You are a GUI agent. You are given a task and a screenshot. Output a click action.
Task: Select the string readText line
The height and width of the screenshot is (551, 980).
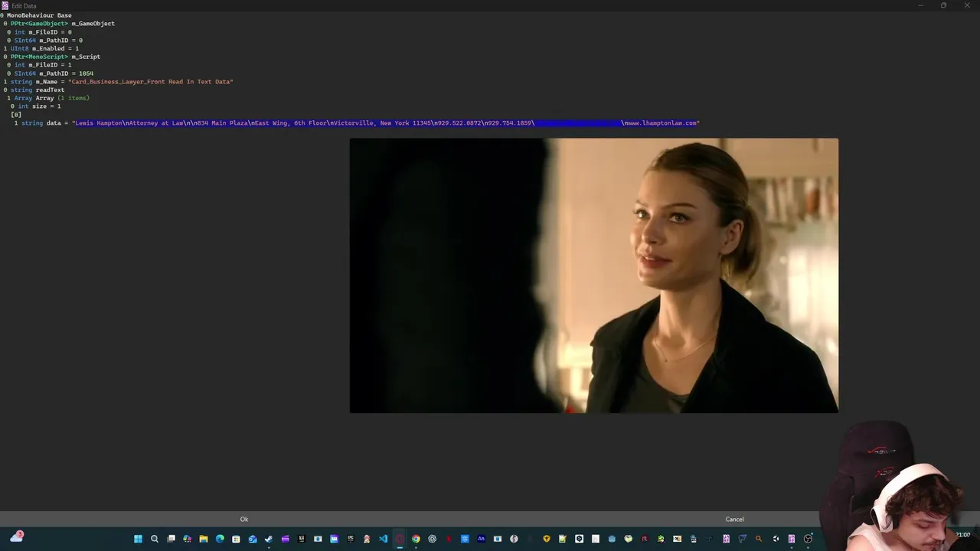(x=34, y=90)
